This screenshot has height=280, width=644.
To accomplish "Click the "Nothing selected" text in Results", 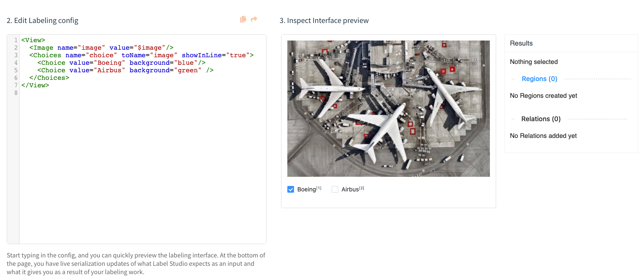I will coord(534,62).
